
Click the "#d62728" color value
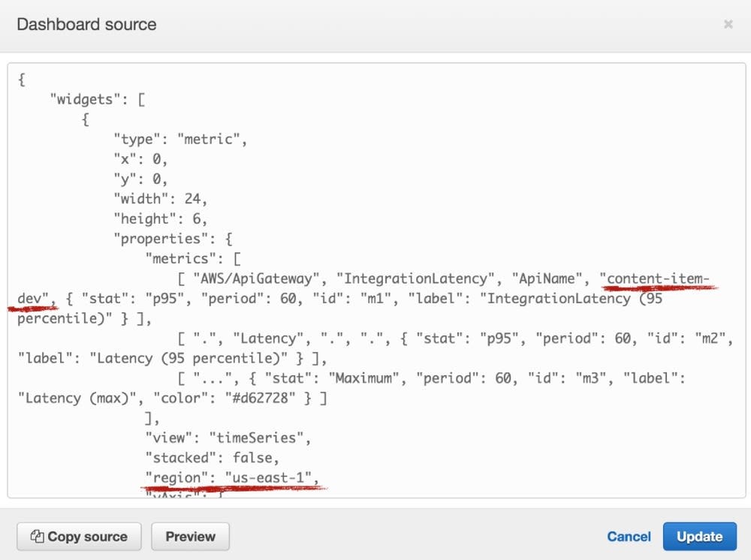[261, 398]
